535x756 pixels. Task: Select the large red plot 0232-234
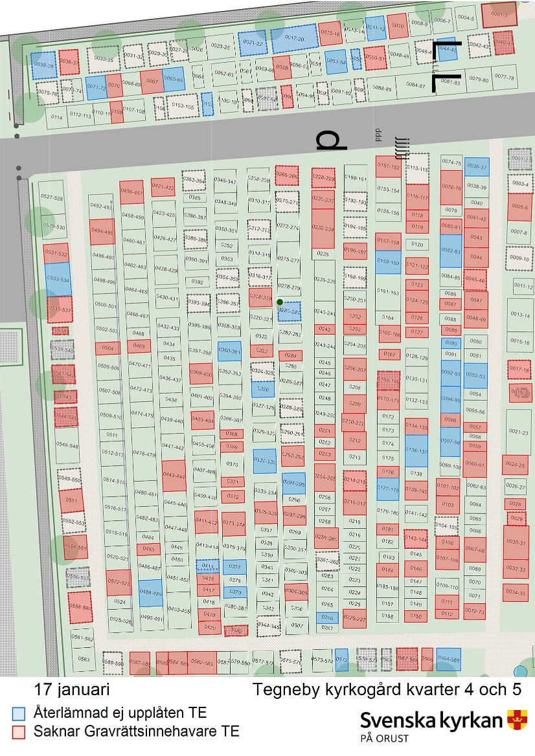323,228
